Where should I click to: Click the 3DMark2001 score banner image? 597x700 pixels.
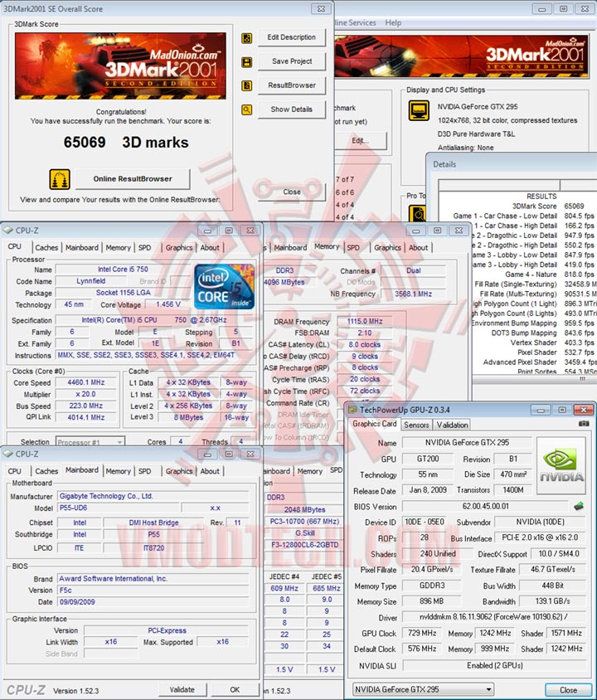120,66
